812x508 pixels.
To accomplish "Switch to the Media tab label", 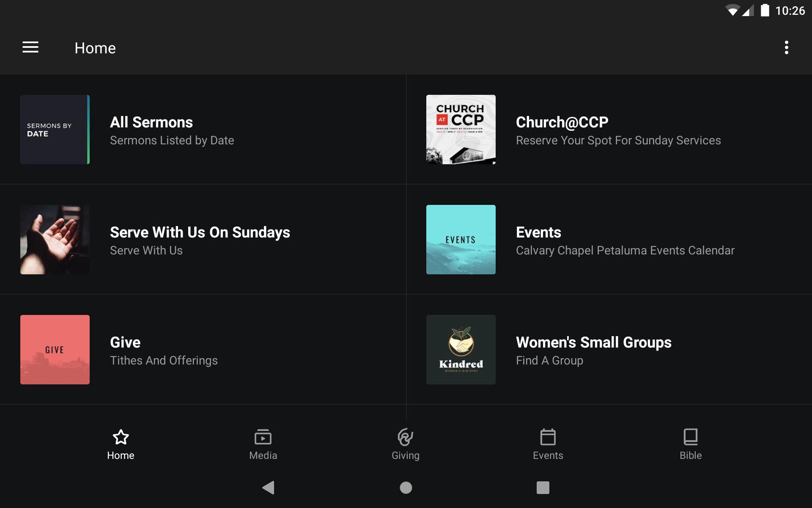I will pyautogui.click(x=263, y=456).
